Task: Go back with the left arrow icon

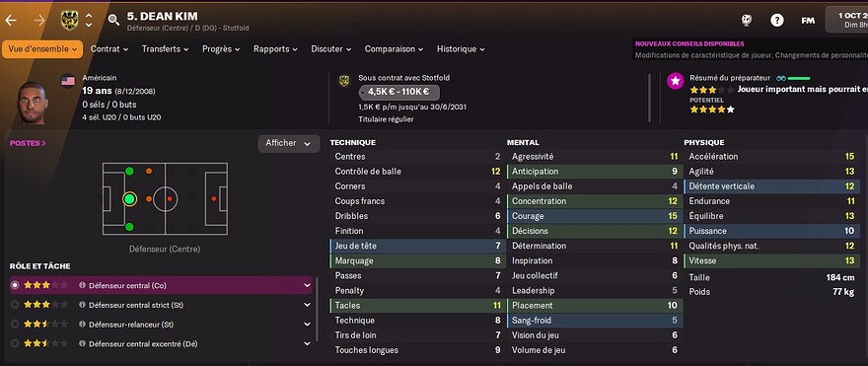Action: click(11, 21)
